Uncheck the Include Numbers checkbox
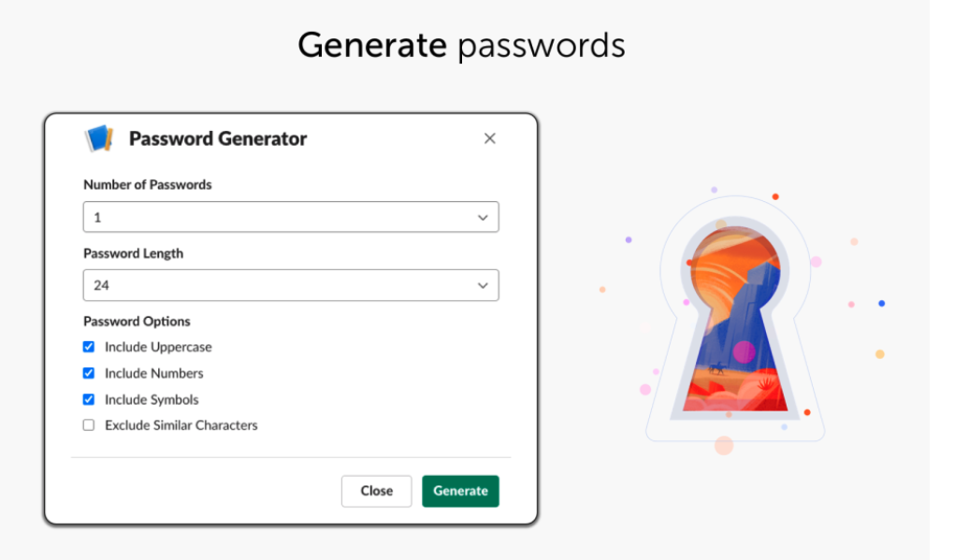This screenshot has height=560, width=969. [89, 373]
